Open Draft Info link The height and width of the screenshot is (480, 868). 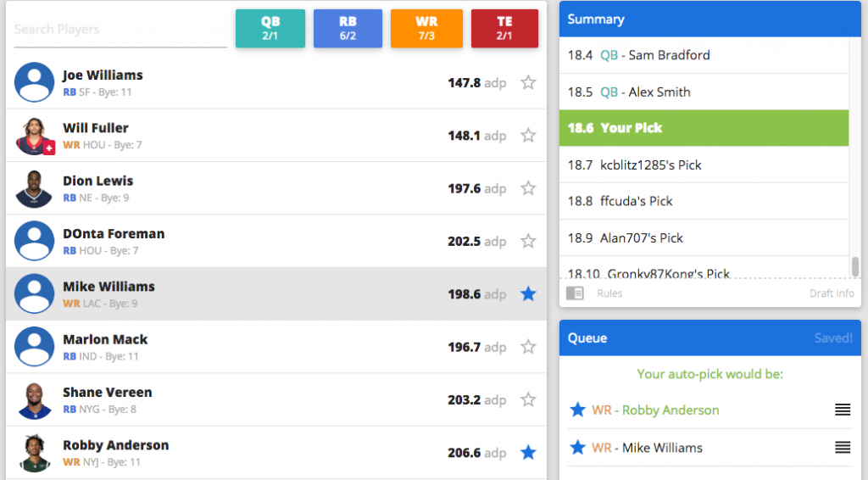coord(831,293)
